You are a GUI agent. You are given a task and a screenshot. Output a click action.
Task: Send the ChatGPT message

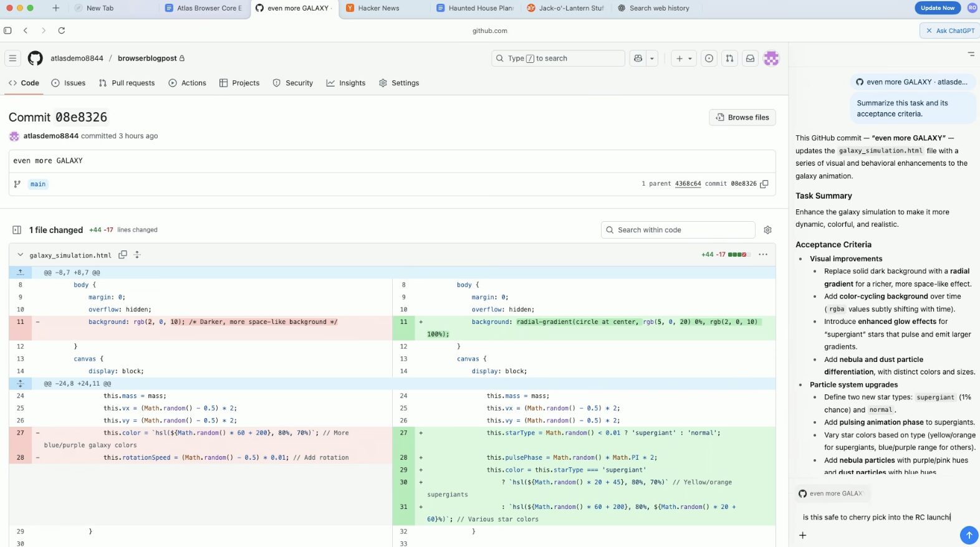tap(969, 535)
